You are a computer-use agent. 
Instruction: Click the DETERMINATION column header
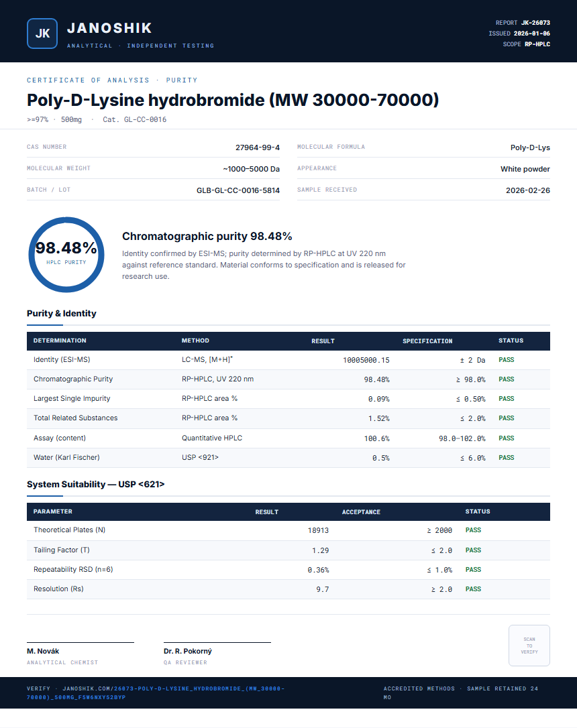[x=60, y=341]
